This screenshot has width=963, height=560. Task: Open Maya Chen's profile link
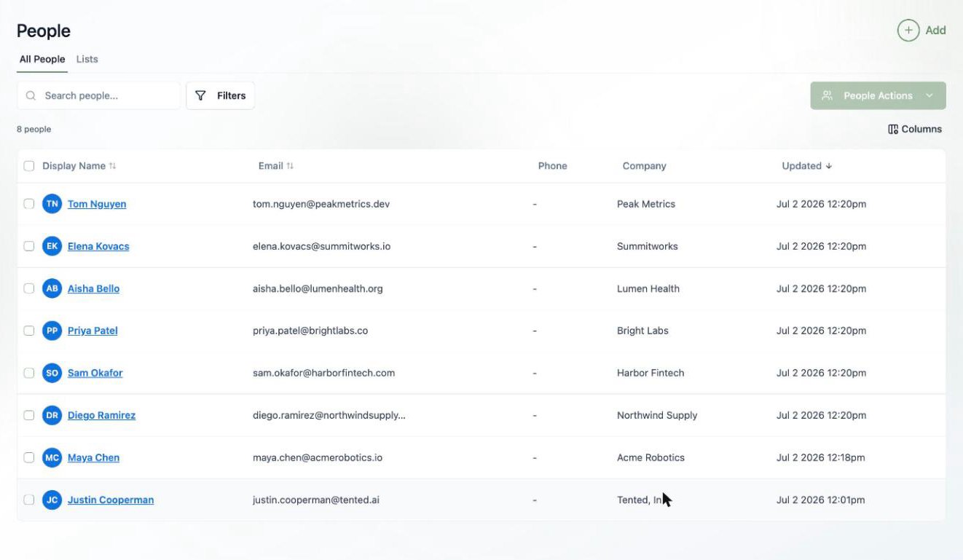click(x=93, y=457)
